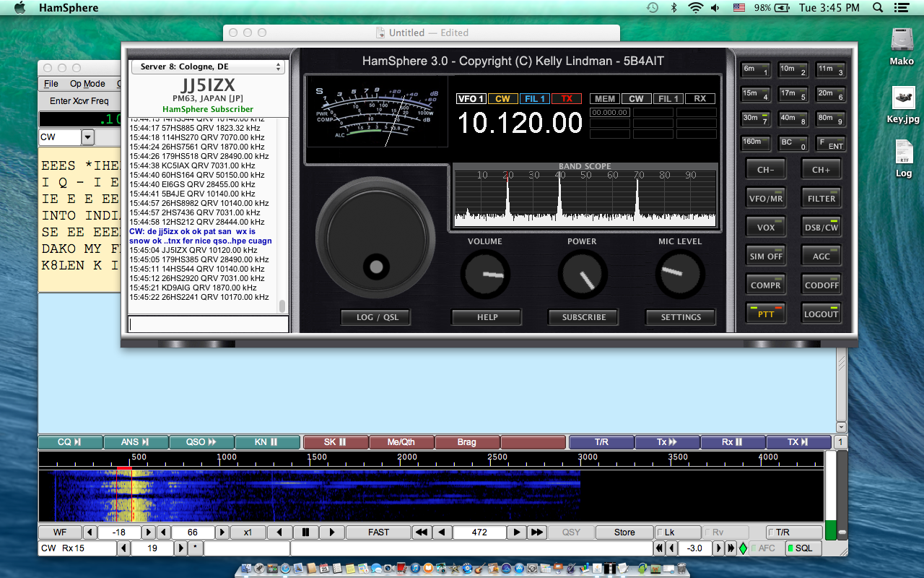Toggle the COMPR compressor button
This screenshot has height=578, width=924.
click(766, 284)
